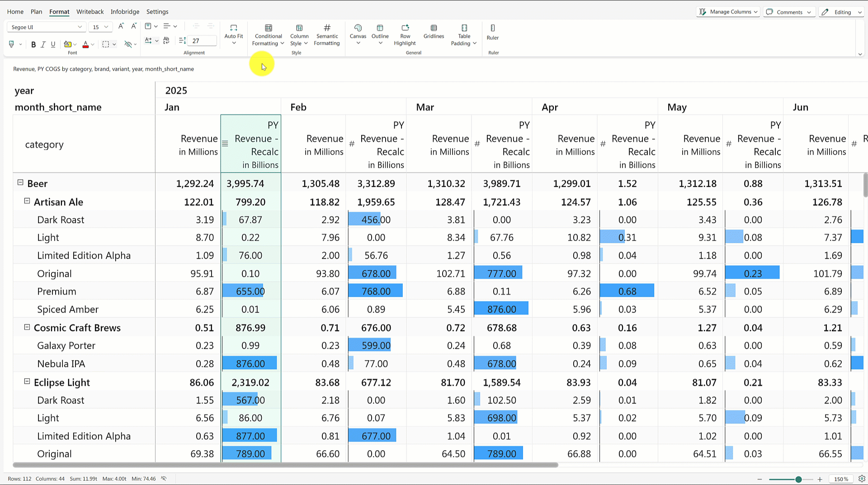Open the Comments button
The height and width of the screenshot is (485, 868).
coord(789,12)
